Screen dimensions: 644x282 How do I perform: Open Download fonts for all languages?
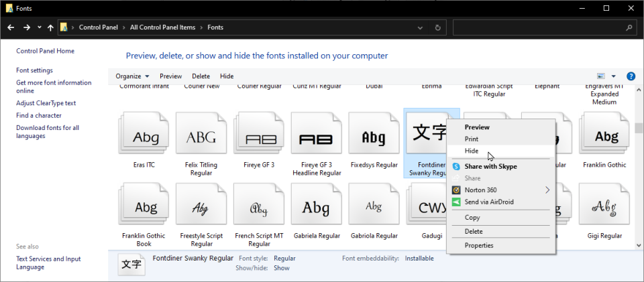pos(48,132)
